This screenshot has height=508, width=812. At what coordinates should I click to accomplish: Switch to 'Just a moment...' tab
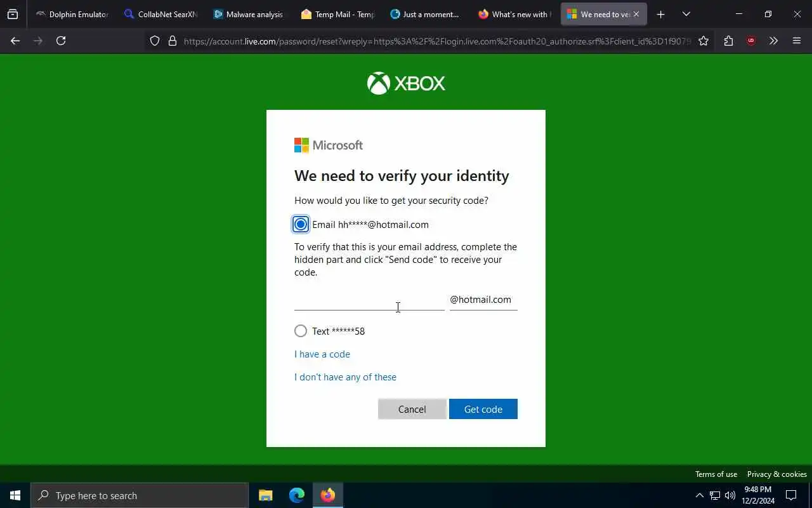pos(426,14)
